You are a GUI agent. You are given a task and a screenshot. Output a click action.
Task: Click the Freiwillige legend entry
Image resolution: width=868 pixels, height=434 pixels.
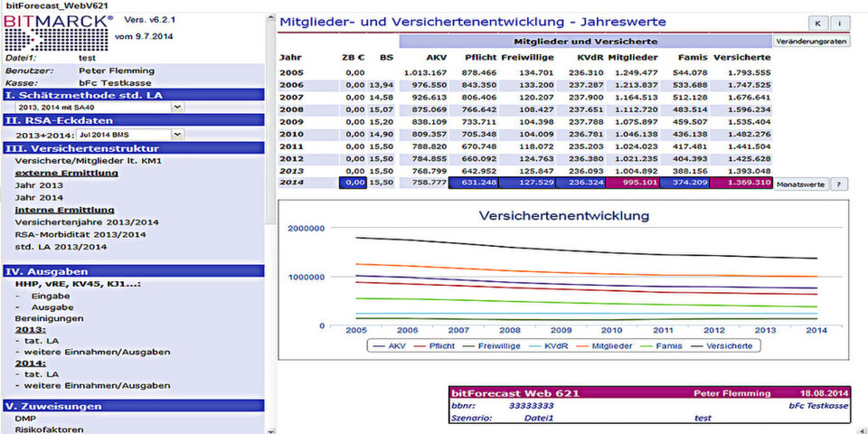[x=492, y=346]
